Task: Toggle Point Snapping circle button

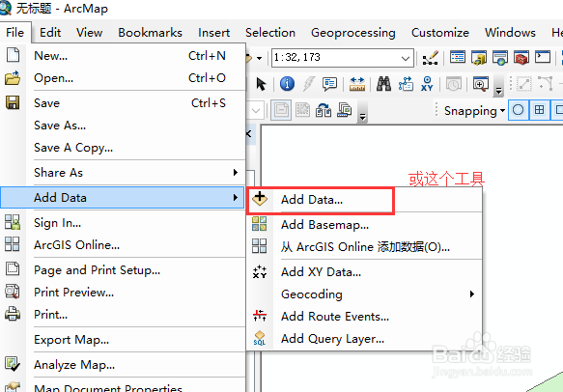Action: click(519, 110)
